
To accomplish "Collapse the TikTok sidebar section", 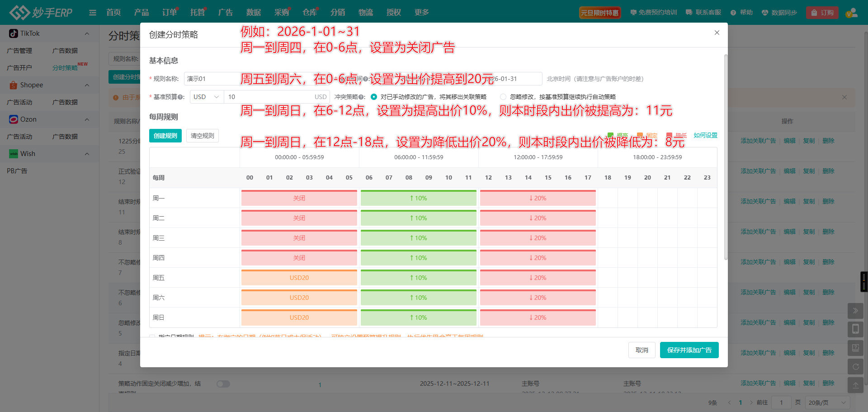I will tap(87, 33).
